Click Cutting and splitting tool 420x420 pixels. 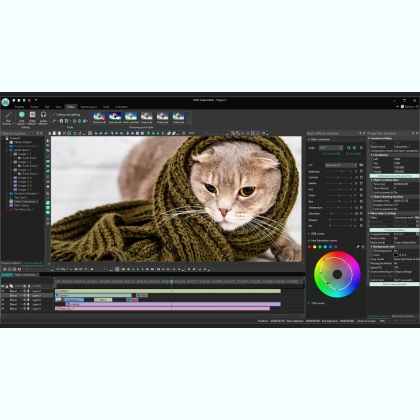[x=66, y=114]
